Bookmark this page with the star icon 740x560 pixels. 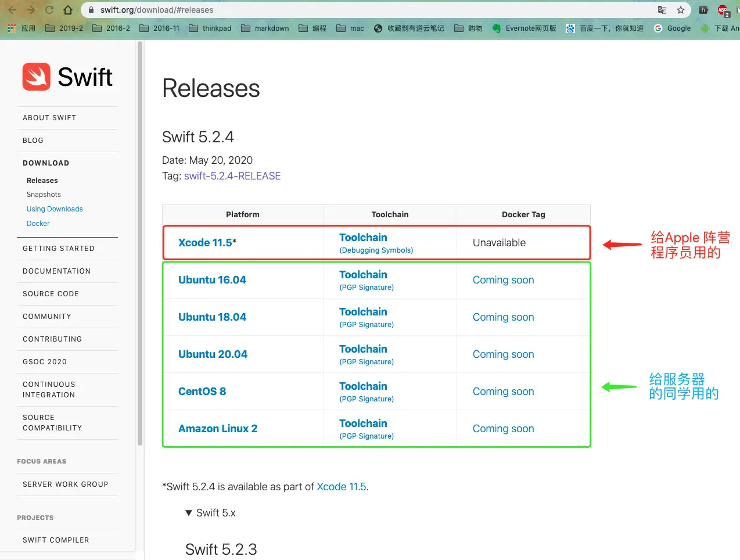pos(681,10)
